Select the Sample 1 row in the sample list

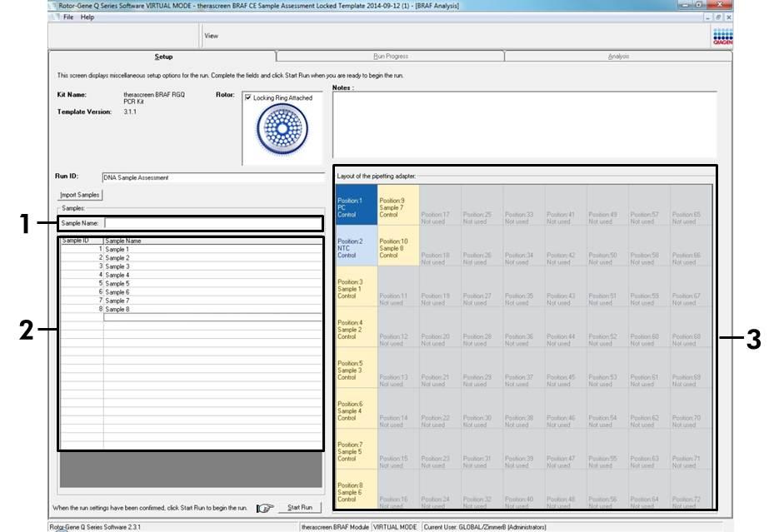coord(192,249)
